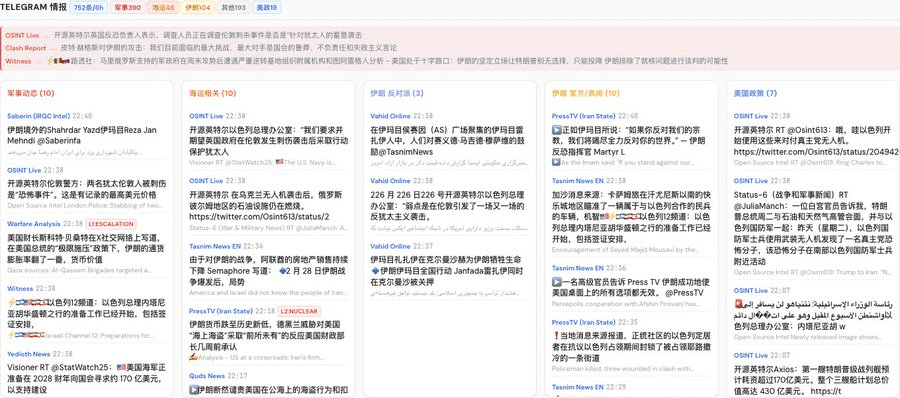Open post 开源英特尔以色列总理办公室 demanding action
900x398 pixels.
coord(268,141)
